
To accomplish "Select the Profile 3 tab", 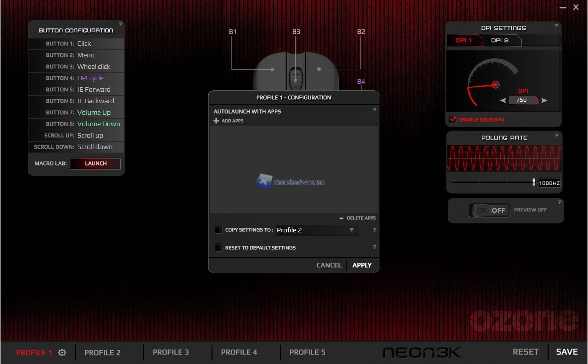I will (x=171, y=352).
